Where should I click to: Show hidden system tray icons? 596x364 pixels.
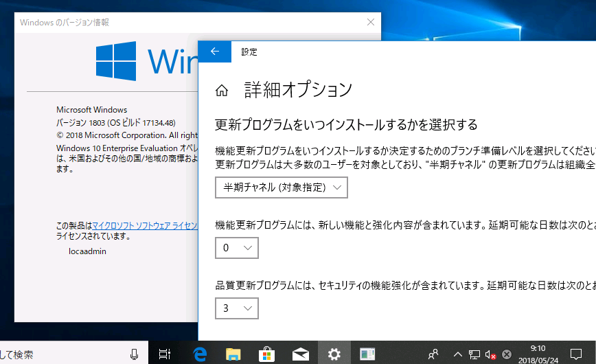457,354
